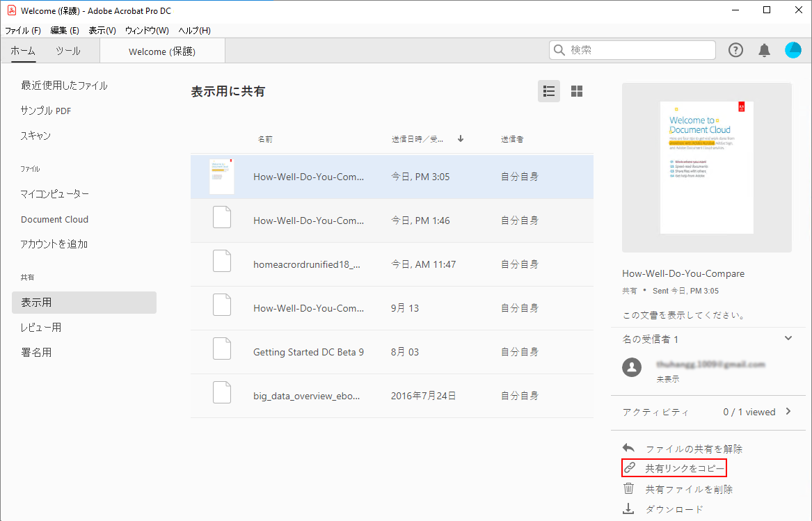Click the search magnifier icon
The image size is (812, 521).
tap(559, 50)
